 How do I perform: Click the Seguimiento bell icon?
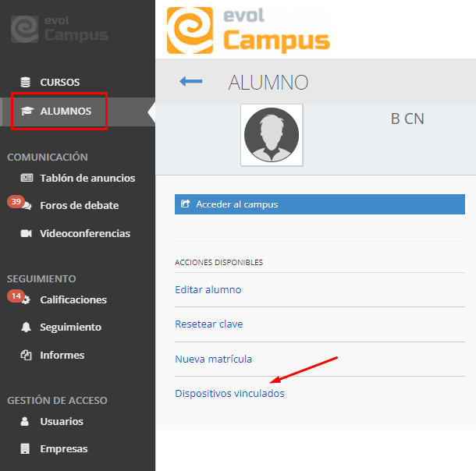pyautogui.click(x=26, y=328)
